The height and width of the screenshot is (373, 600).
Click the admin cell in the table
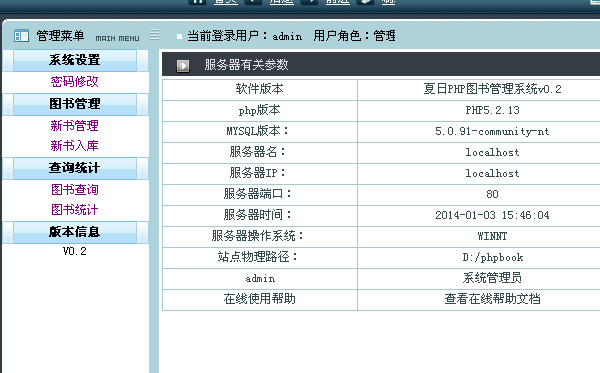pos(260,279)
